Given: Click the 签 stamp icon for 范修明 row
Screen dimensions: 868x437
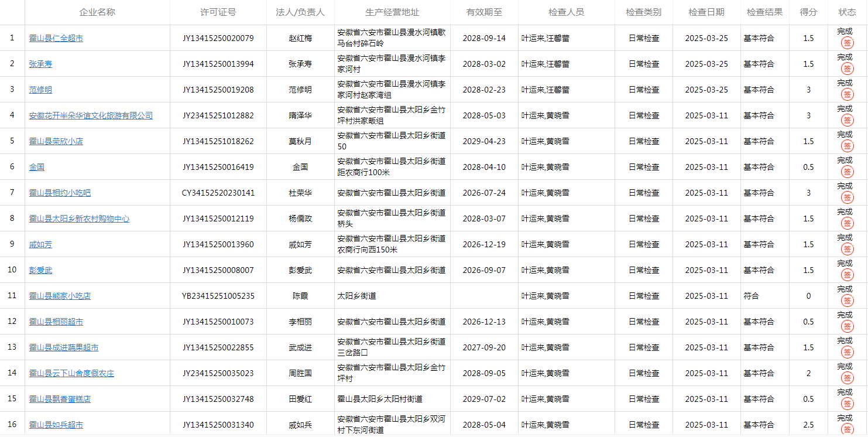Looking at the screenshot, I should click(847, 94).
